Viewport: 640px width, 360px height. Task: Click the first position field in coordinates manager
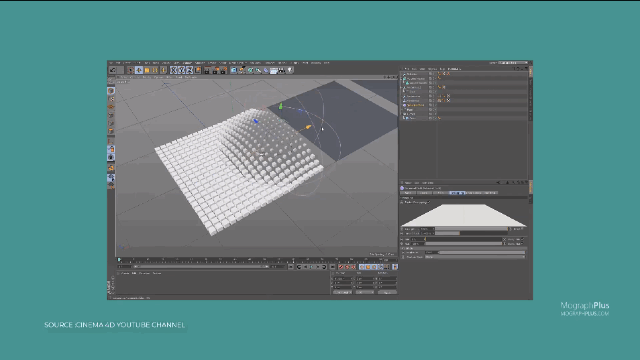click(x=344, y=278)
